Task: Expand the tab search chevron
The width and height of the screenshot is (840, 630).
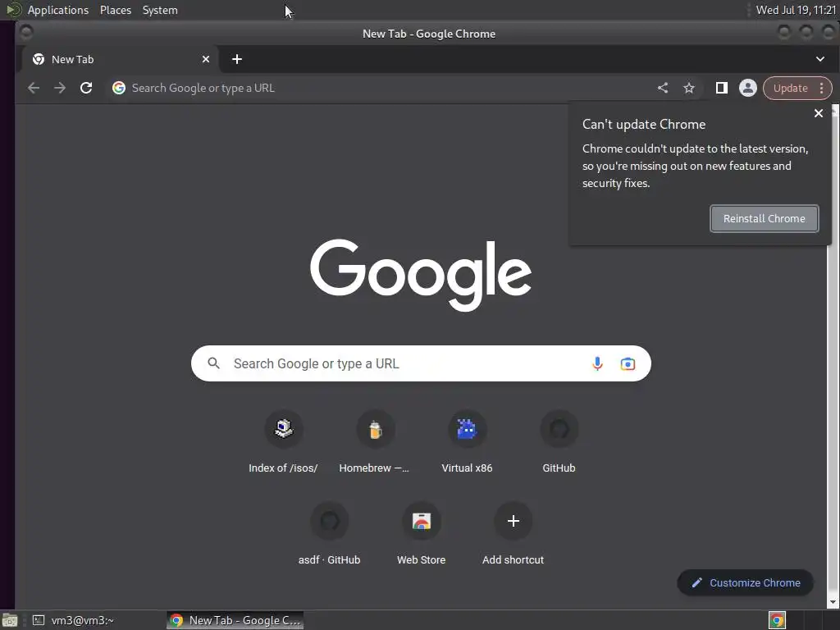Action: 820,59
